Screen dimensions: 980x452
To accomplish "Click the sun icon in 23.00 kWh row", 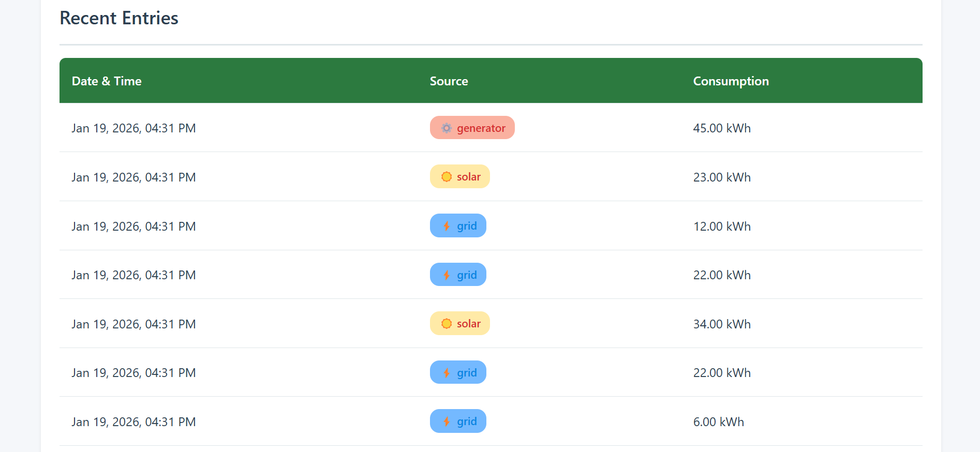I will point(447,177).
